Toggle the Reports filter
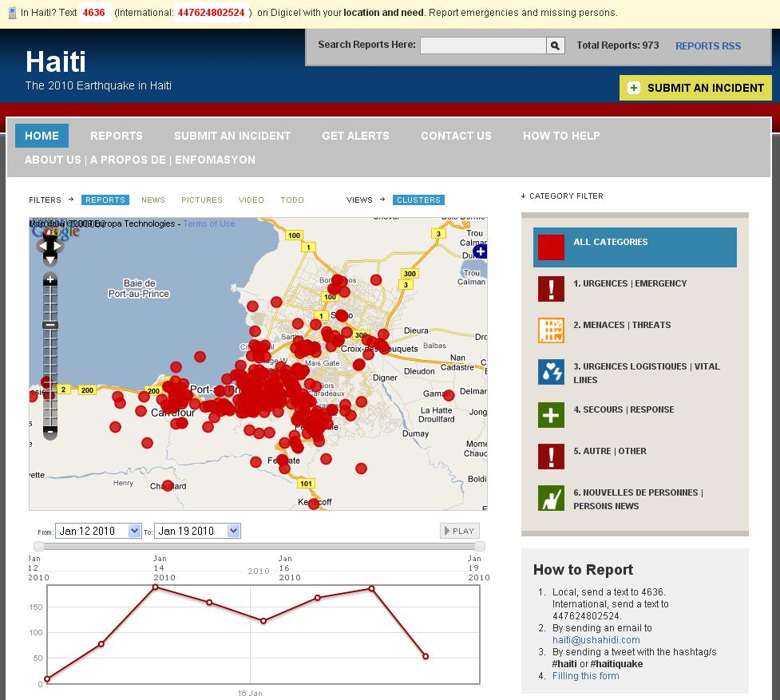Image resolution: width=780 pixels, height=700 pixels. click(105, 200)
